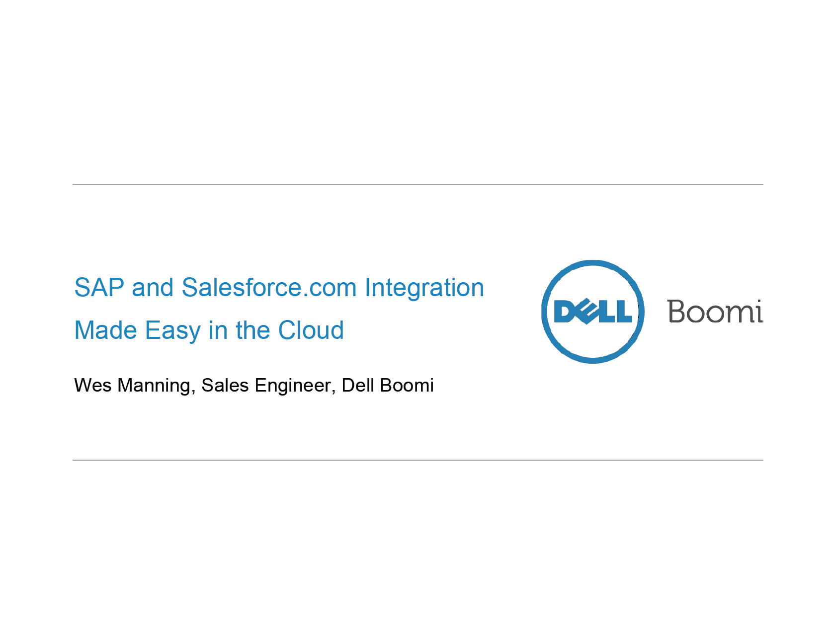
Task: Select the Boomi wordmark beside the logo
Action: click(x=715, y=311)
